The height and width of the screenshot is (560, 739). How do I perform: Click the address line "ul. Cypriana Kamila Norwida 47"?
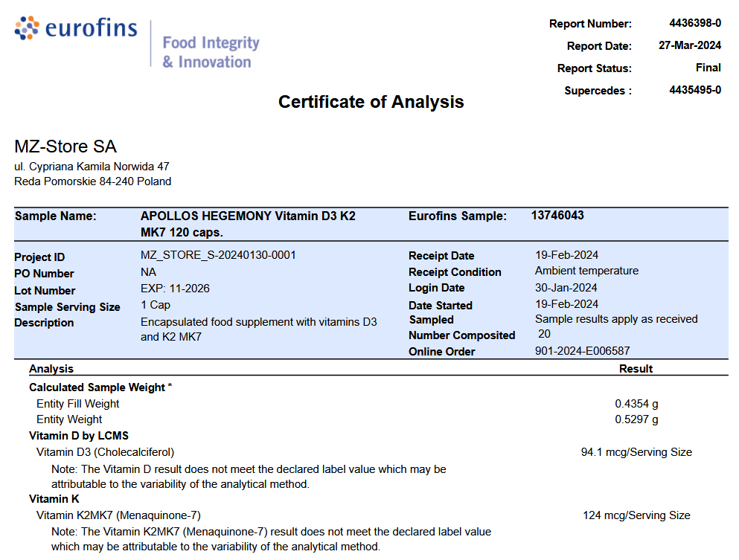pos(92,167)
